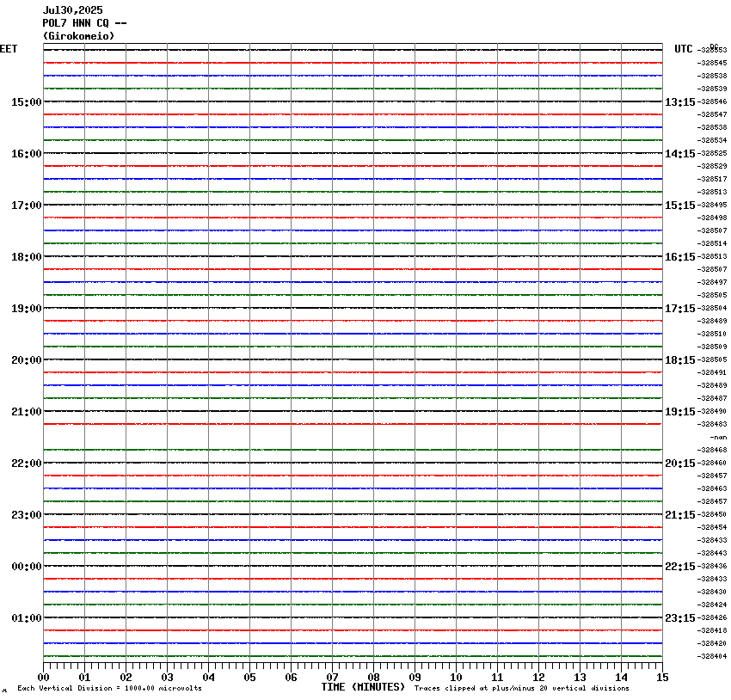Click the -328514 offset value
This screenshot has height=700, width=731.
click(x=712, y=243)
